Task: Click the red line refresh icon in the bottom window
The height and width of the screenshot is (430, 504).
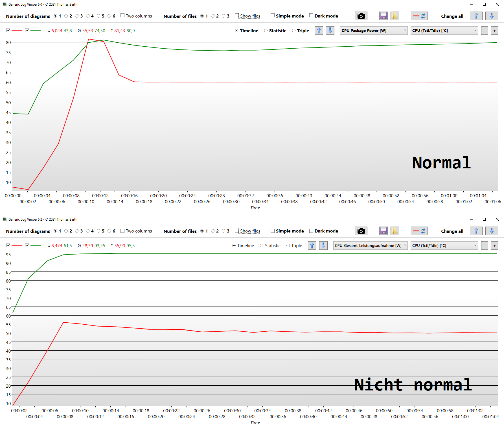Action: click(419, 231)
